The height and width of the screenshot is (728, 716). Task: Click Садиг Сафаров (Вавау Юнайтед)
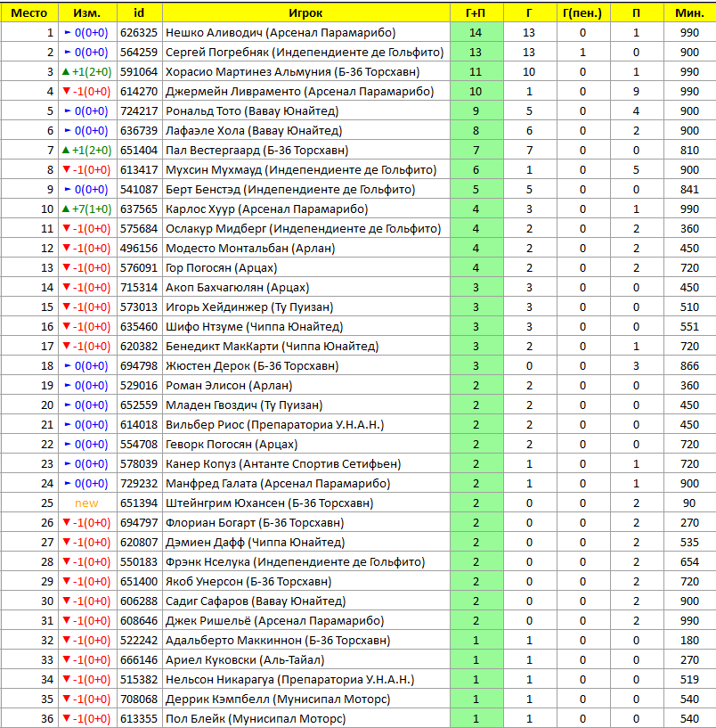click(256, 601)
